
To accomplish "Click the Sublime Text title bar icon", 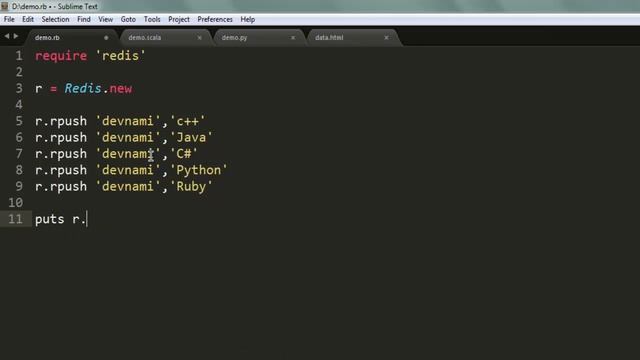I will click(4, 6).
